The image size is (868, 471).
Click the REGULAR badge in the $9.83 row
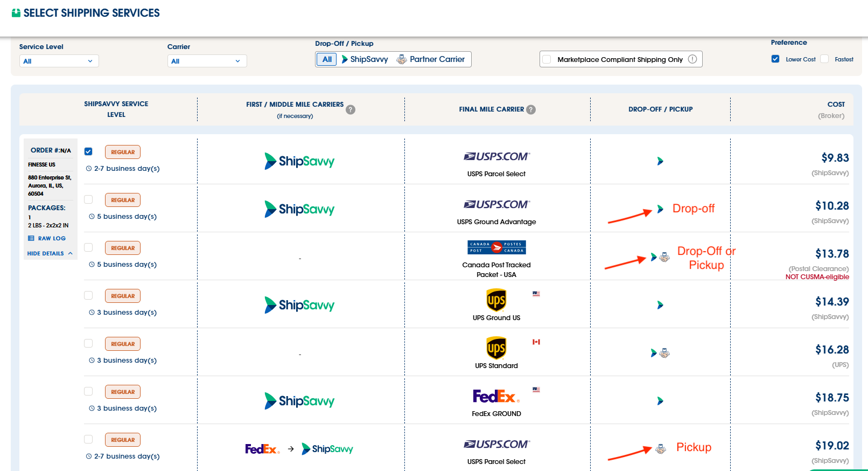(x=123, y=152)
